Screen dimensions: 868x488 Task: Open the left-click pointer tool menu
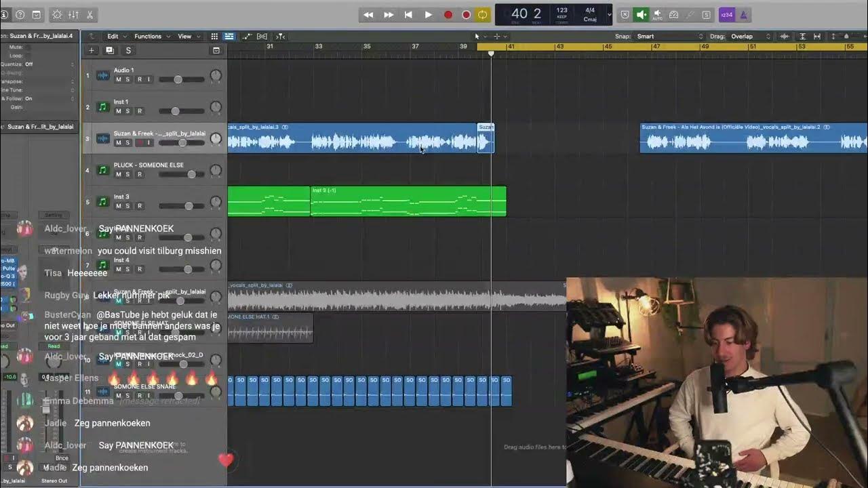479,36
